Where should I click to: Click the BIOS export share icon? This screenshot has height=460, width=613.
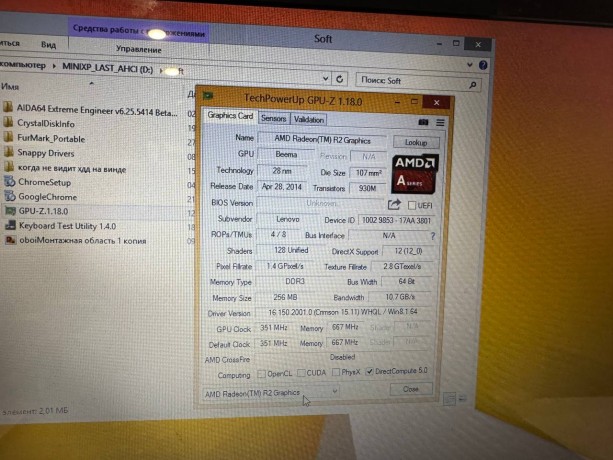394,204
